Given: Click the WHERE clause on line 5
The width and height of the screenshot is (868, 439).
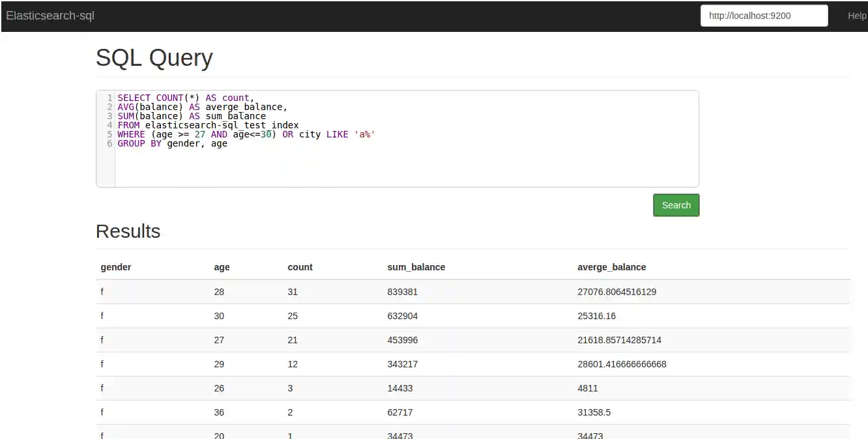Looking at the screenshot, I should tap(130, 134).
